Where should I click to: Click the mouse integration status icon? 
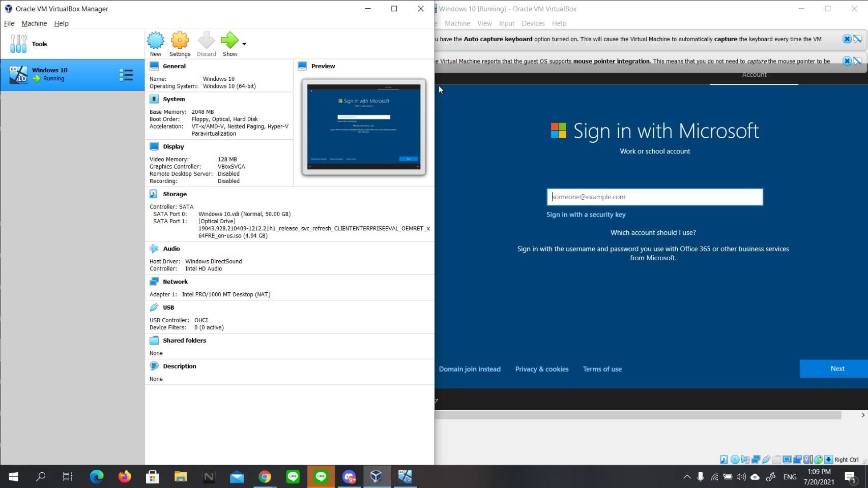click(818, 460)
